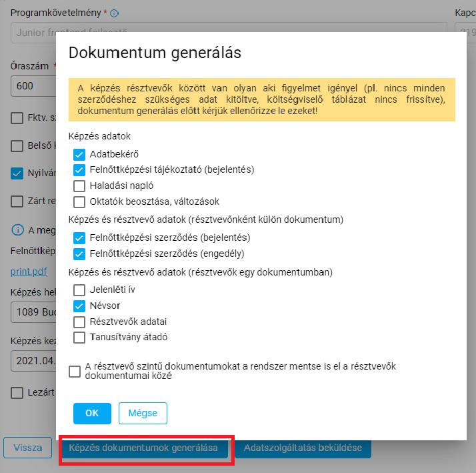Uncheck the Nyilván checkbox in background form
Image resolution: width=476 pixels, height=473 pixels.
click(x=17, y=173)
